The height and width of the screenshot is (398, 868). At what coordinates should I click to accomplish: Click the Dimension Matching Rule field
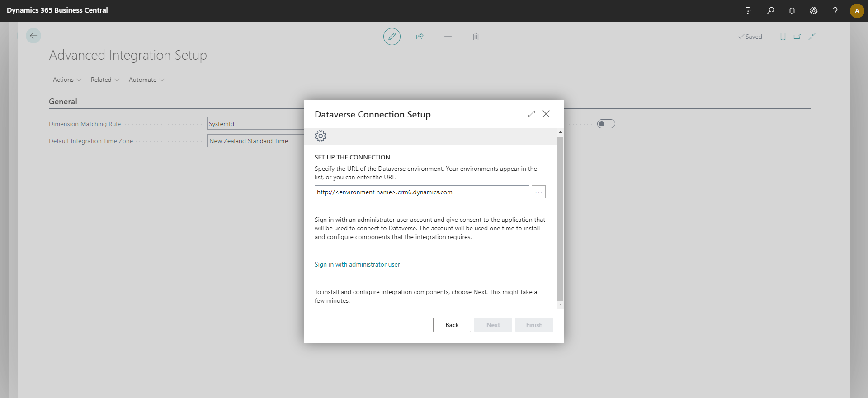pos(255,124)
